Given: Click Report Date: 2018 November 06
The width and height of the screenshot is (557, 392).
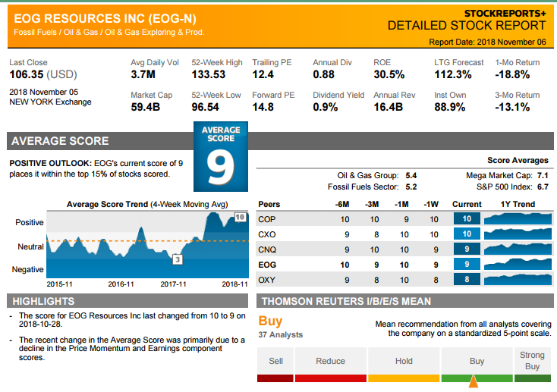Looking at the screenshot, I should click(x=487, y=42).
